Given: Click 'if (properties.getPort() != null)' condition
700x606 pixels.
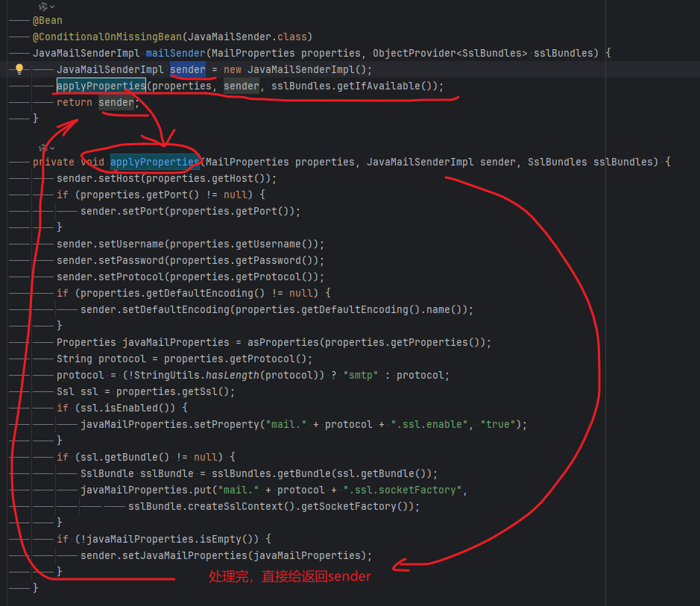Looking at the screenshot, I should [x=161, y=195].
